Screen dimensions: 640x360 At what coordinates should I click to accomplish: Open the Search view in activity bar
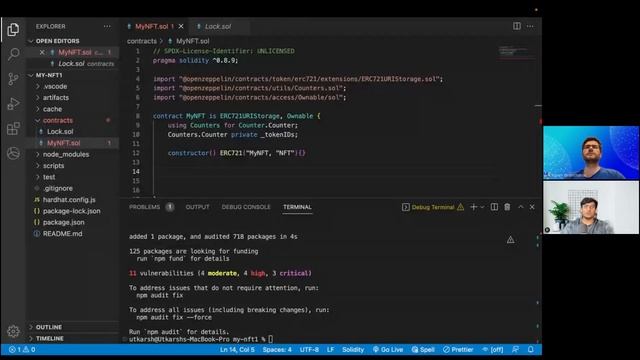13,54
